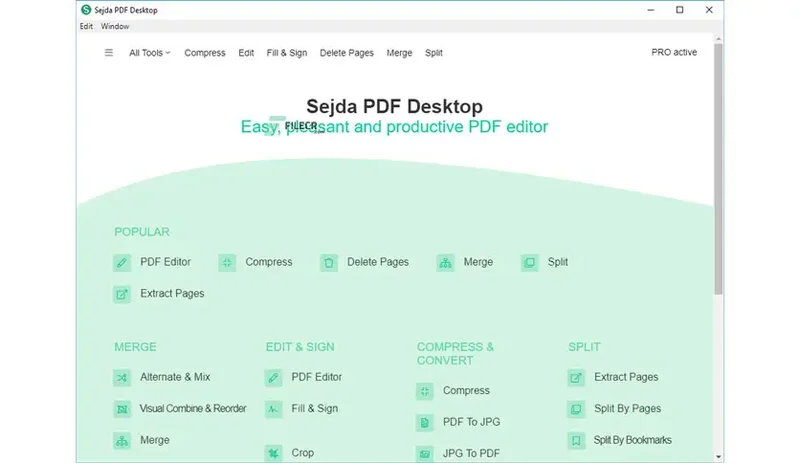Open the Split By Bookmarks link
Image resolution: width=800 pixels, height=463 pixels.
(x=633, y=440)
